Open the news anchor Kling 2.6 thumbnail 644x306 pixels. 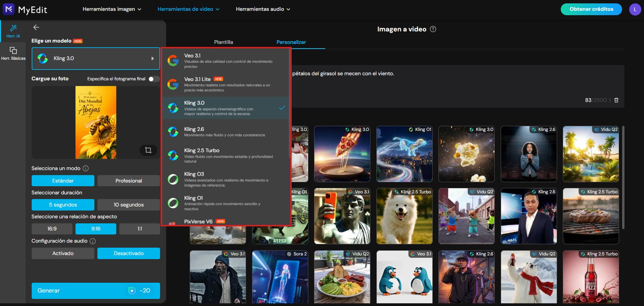coord(529,216)
